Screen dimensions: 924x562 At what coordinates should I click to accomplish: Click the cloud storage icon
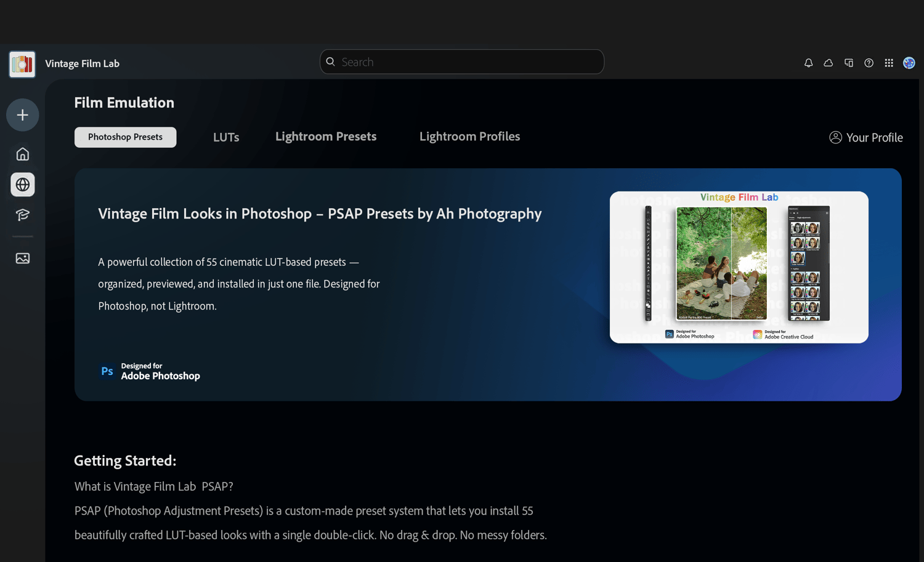tap(829, 63)
